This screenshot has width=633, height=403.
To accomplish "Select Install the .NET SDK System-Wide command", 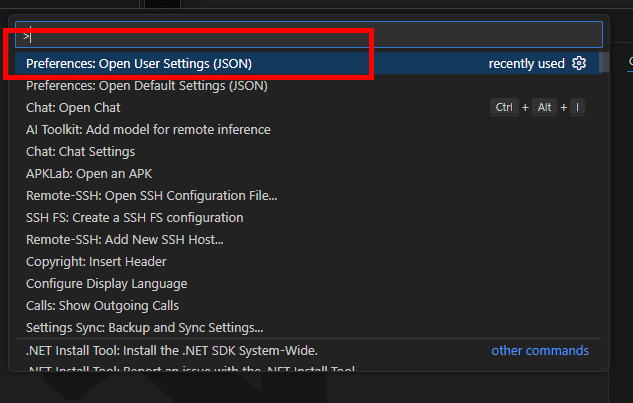I will coord(172,351).
